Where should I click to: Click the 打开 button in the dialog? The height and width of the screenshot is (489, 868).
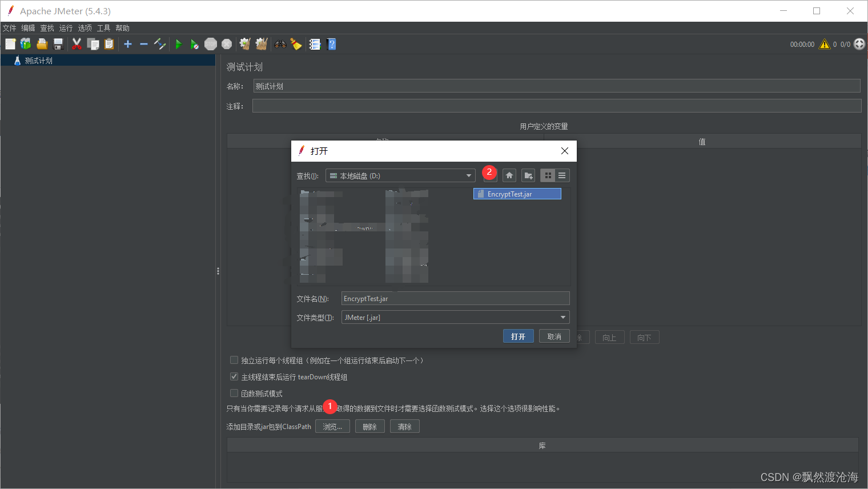point(519,336)
